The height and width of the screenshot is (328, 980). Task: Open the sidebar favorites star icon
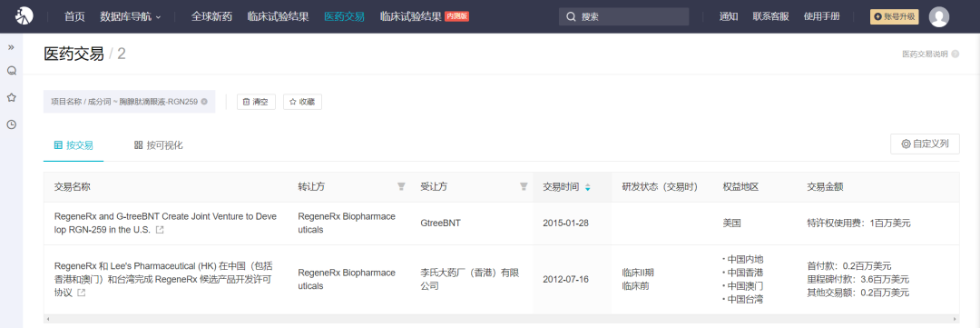coord(11,97)
